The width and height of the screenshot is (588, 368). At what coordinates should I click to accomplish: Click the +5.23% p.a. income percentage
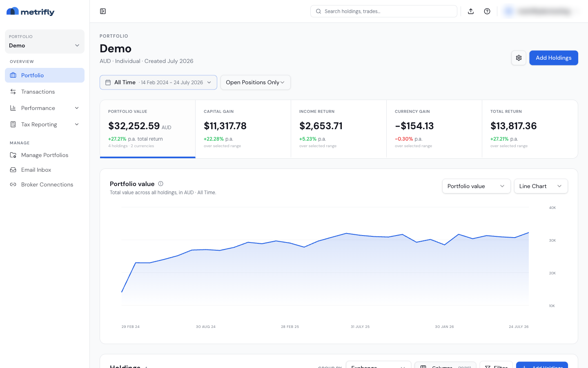pyautogui.click(x=312, y=139)
